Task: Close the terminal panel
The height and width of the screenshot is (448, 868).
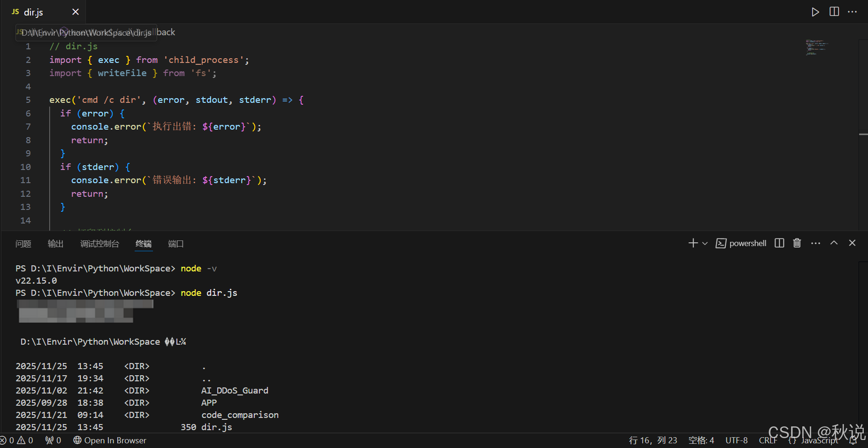Action: (853, 243)
